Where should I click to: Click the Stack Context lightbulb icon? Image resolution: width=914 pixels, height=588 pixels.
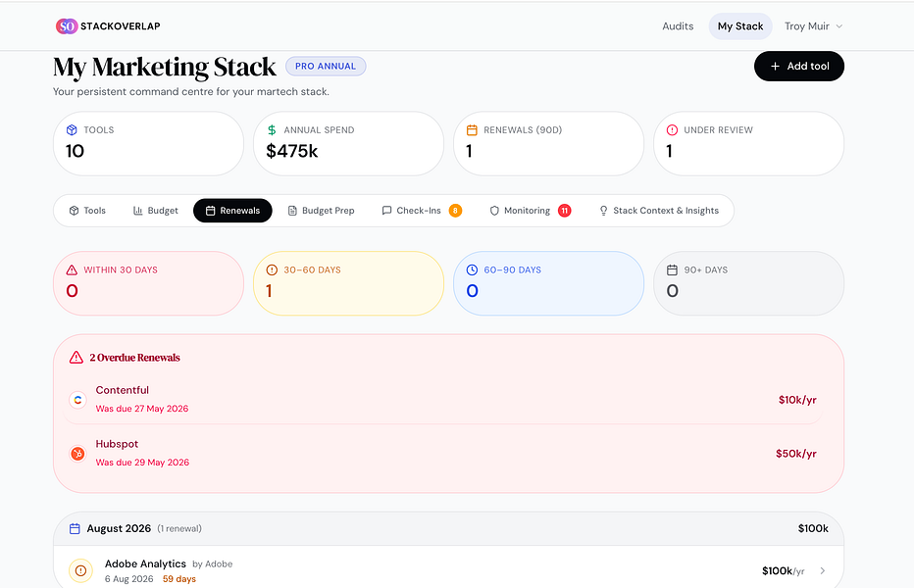[603, 211]
